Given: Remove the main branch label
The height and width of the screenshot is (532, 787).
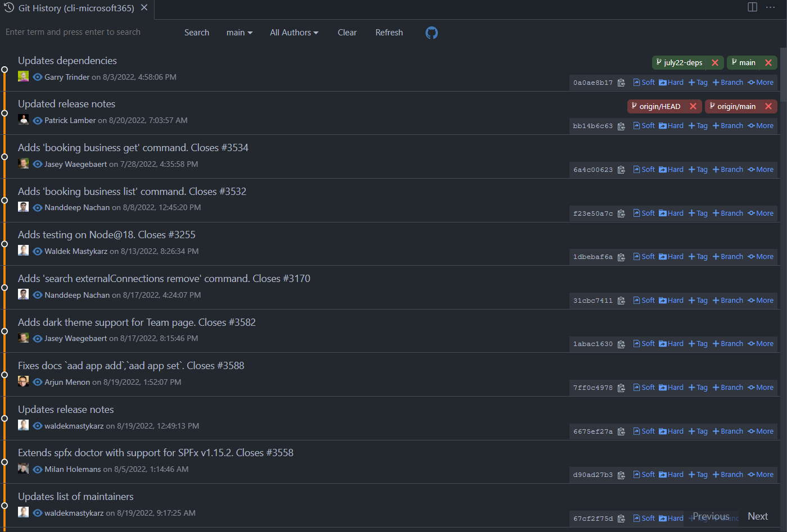Looking at the screenshot, I should pos(768,63).
